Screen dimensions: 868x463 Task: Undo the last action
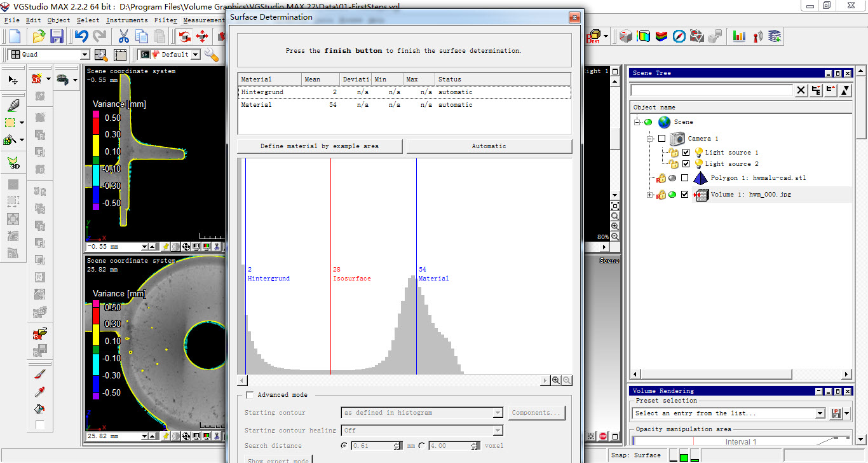tap(81, 36)
